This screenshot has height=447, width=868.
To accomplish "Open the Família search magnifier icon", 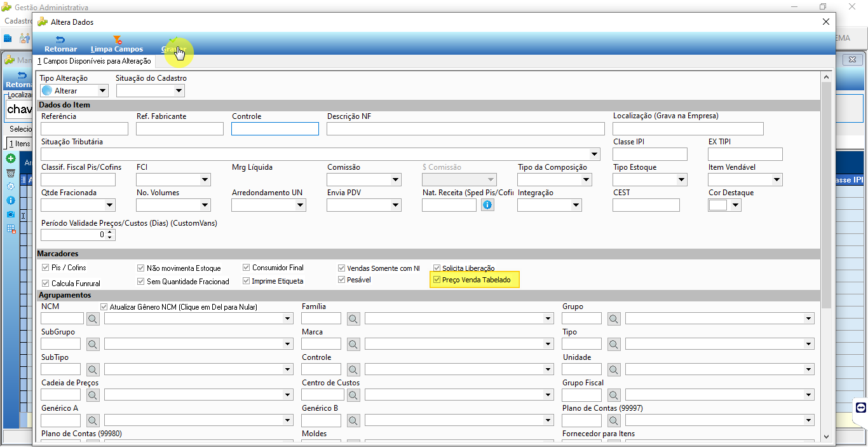I will [353, 319].
